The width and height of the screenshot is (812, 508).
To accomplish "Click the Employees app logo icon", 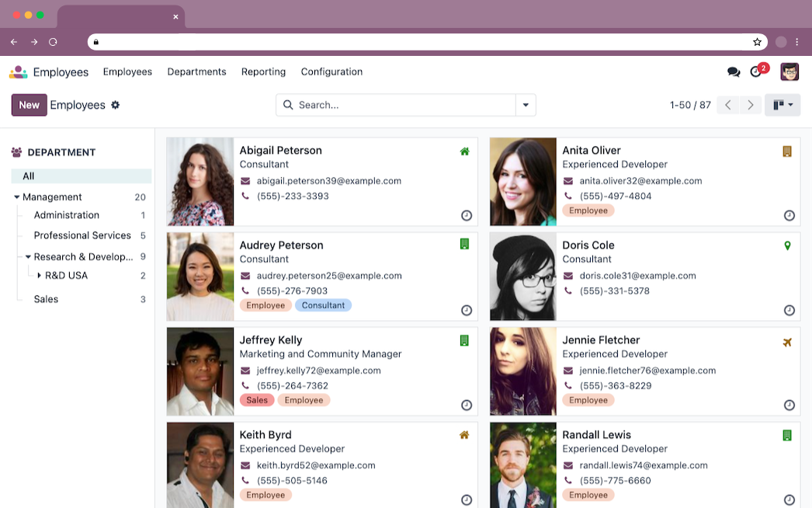I will (18, 72).
